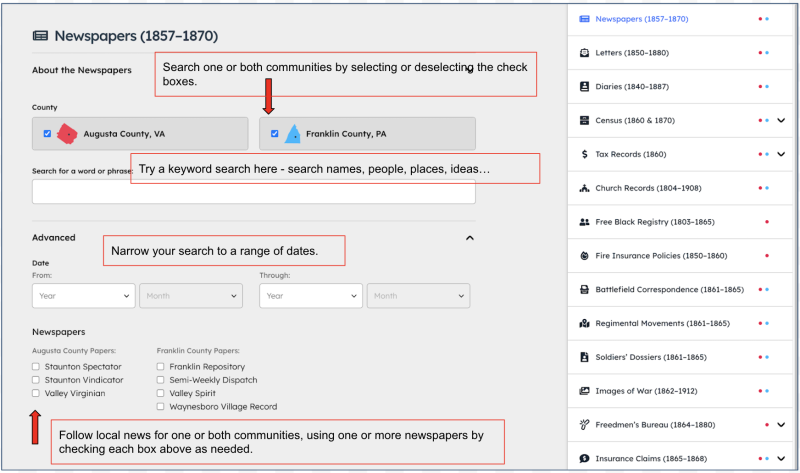Click the Free Black Registry people icon
The height and width of the screenshot is (473, 800).
click(x=584, y=222)
